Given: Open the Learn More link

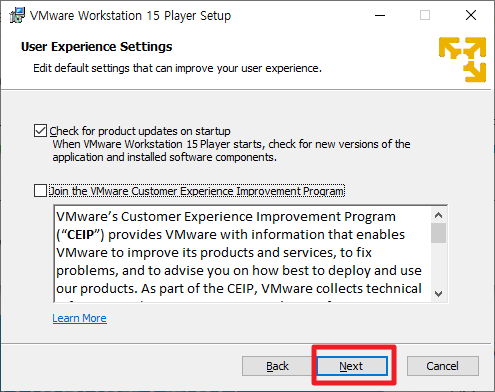Looking at the screenshot, I should [79, 318].
